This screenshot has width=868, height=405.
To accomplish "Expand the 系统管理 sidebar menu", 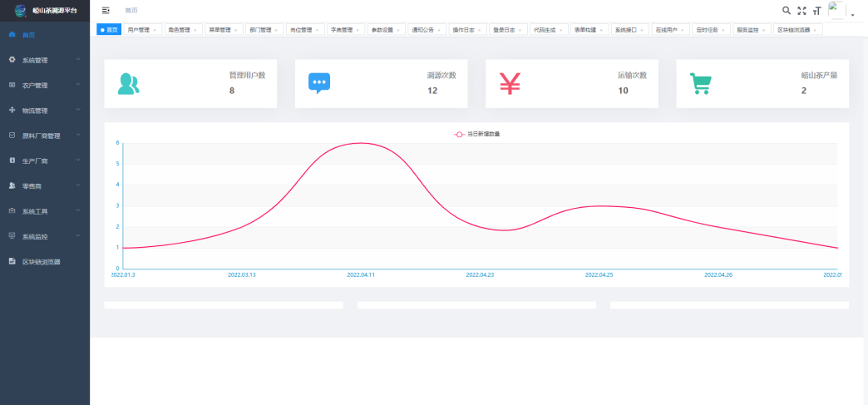I will tap(44, 60).
